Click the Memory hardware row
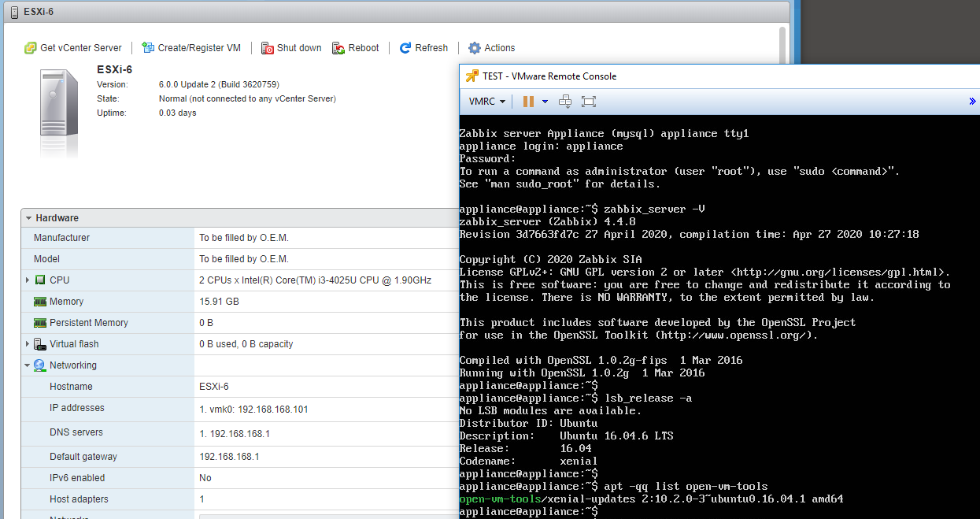This screenshot has height=519, width=980. click(x=66, y=302)
